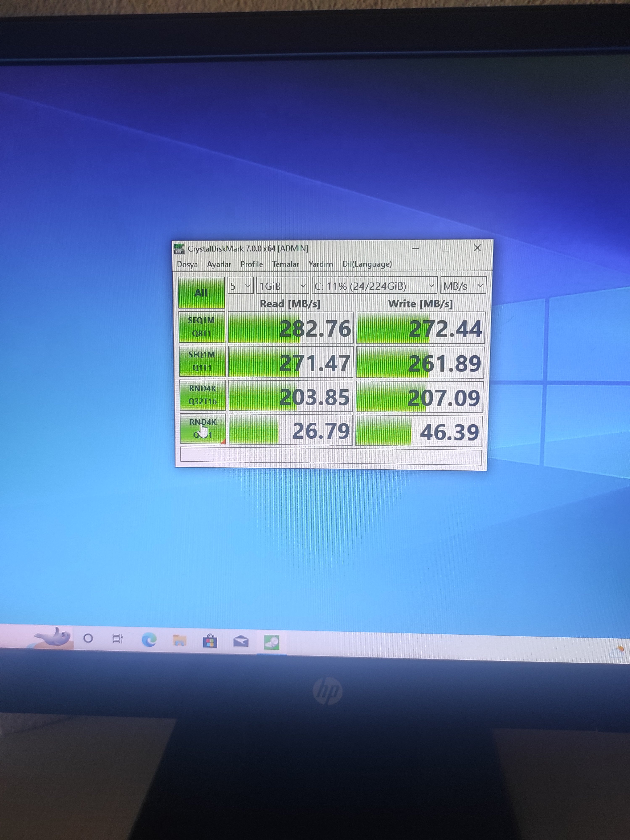This screenshot has width=630, height=840.
Task: Start the RND4K Q32T16 test
Action: [202, 395]
